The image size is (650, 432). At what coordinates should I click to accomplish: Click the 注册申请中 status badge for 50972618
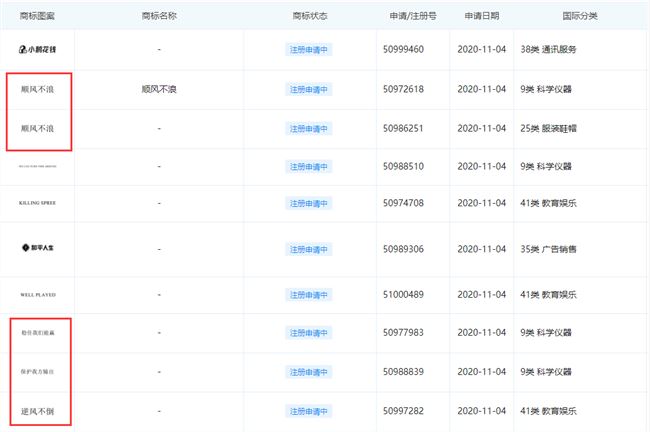click(308, 89)
